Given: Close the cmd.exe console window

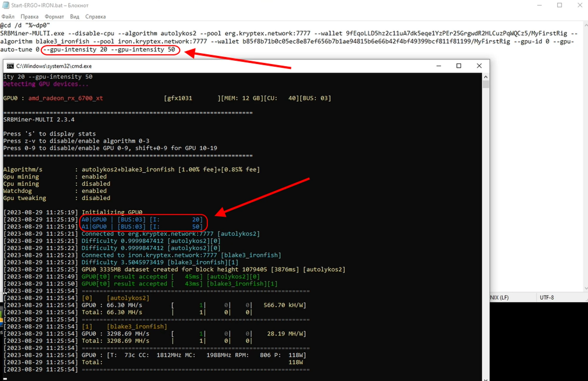Looking at the screenshot, I should (479, 66).
